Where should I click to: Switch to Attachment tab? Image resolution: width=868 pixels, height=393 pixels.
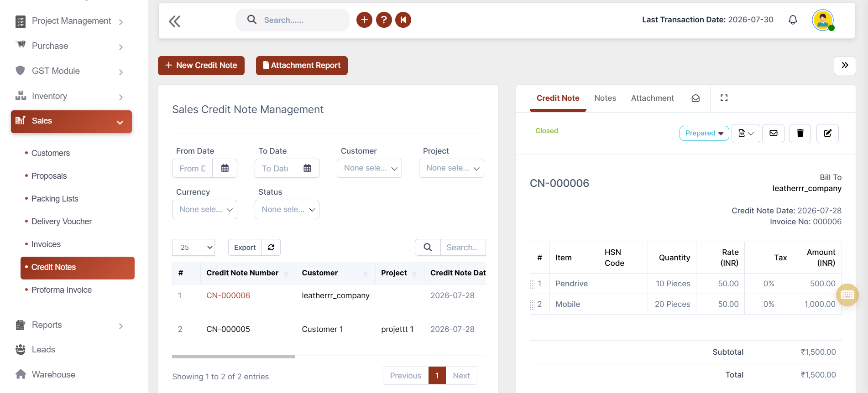pyautogui.click(x=652, y=98)
